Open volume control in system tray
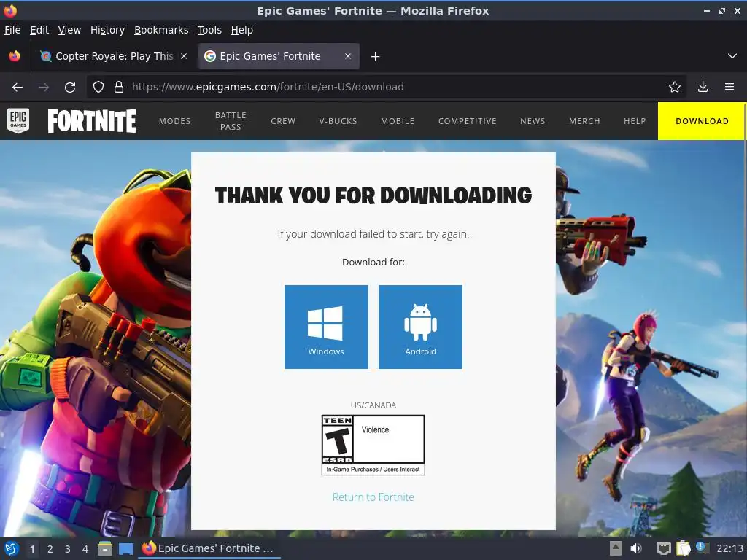 click(x=636, y=548)
